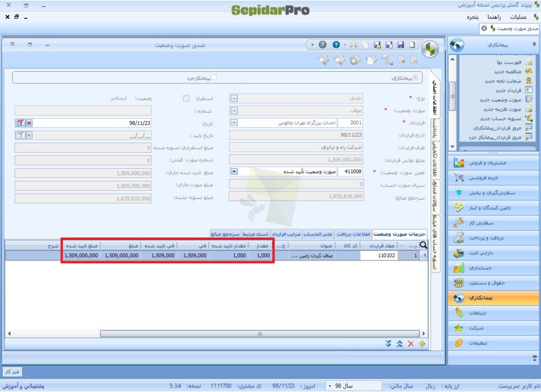541x392 pixels.
Task: Expand the قرارداد dropdown arrow
Action: pos(234,123)
